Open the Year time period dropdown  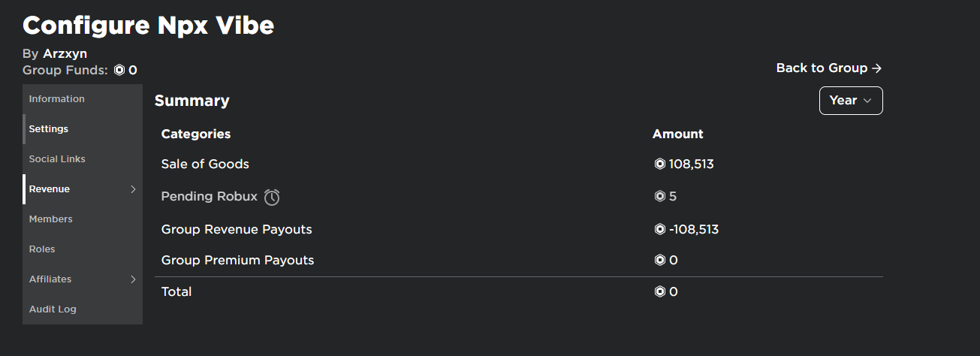(x=850, y=101)
